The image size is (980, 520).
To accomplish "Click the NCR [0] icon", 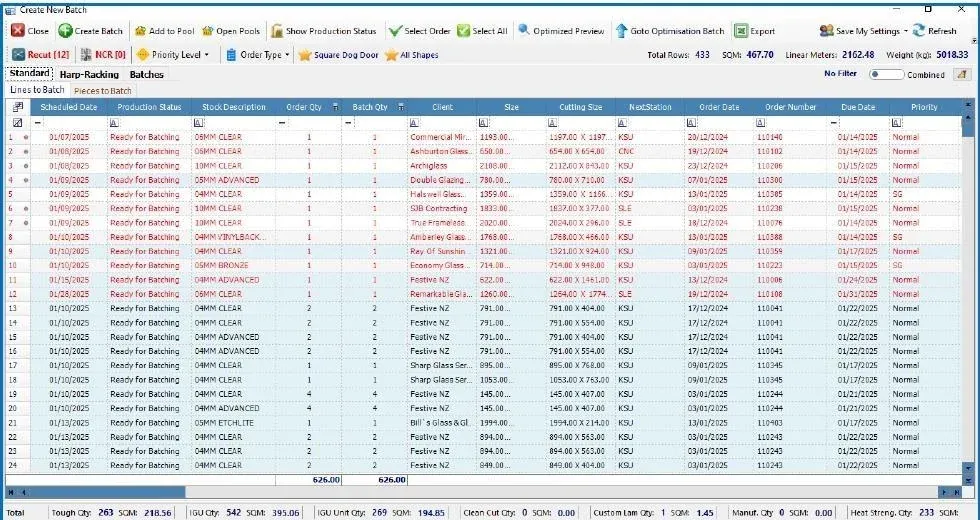I will (x=86, y=54).
